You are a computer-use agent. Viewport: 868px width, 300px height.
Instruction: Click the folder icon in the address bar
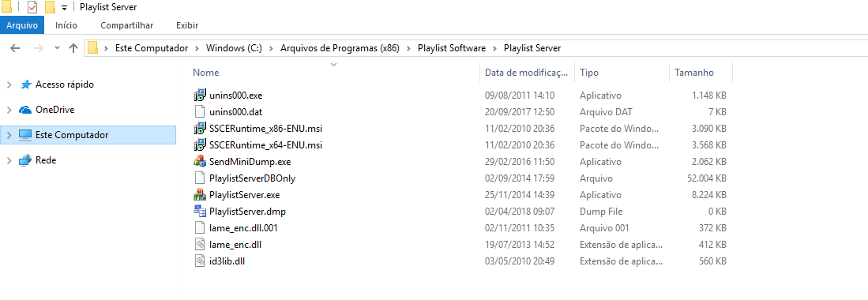[x=93, y=48]
